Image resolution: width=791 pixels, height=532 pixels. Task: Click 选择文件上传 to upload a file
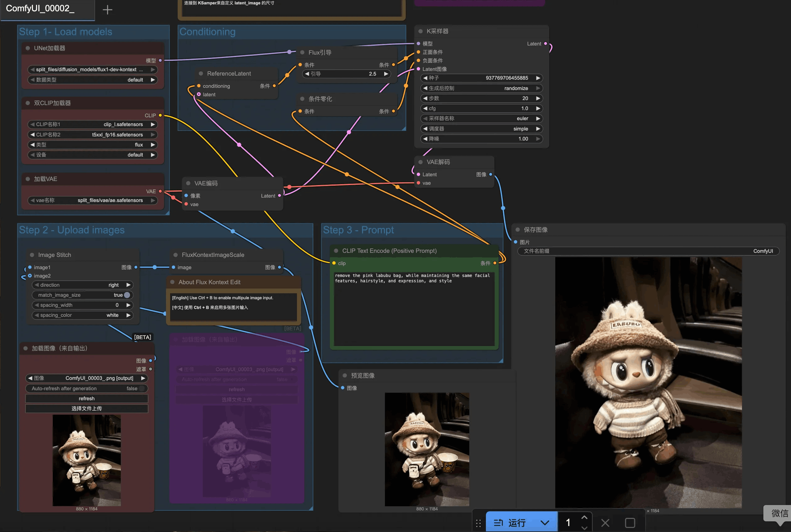click(x=87, y=408)
